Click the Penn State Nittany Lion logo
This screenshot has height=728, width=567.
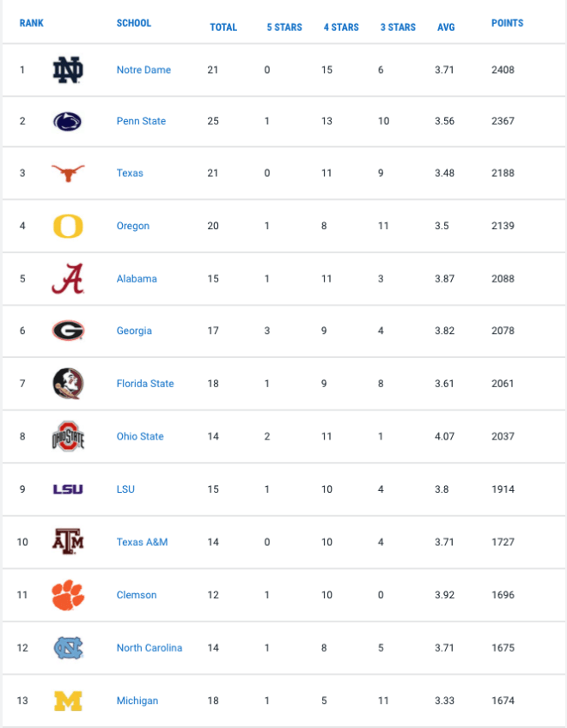coord(68,121)
